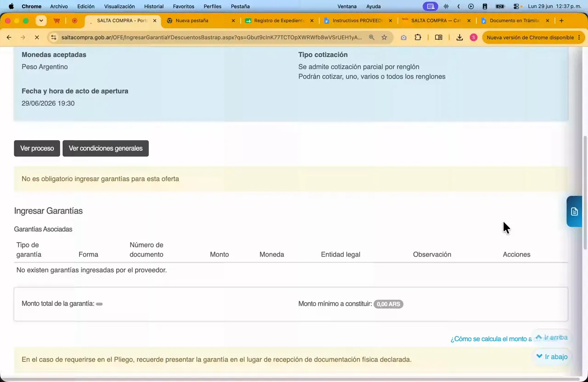Image resolution: width=588 pixels, height=382 pixels.
Task: Click the Observación column header
Action: tap(432, 255)
